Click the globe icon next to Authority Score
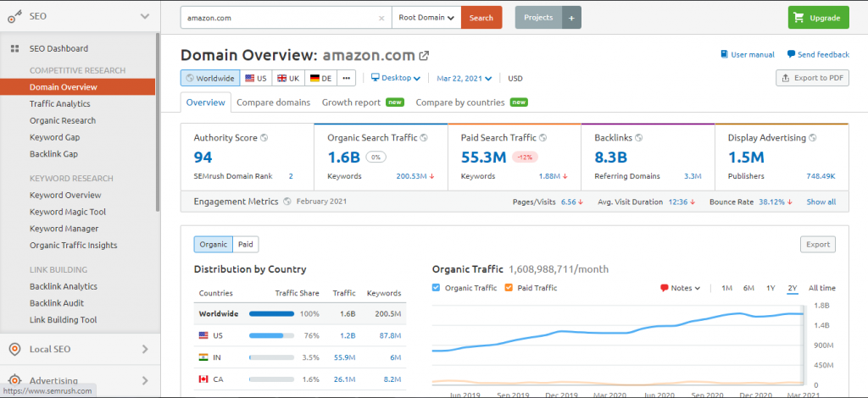 [x=264, y=138]
